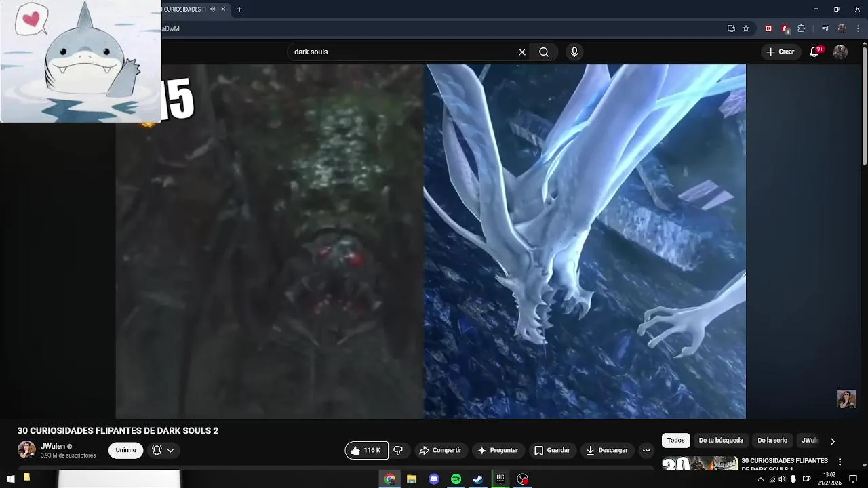The width and height of the screenshot is (868, 488).
Task: Open Steam from the taskbar
Action: click(x=478, y=479)
